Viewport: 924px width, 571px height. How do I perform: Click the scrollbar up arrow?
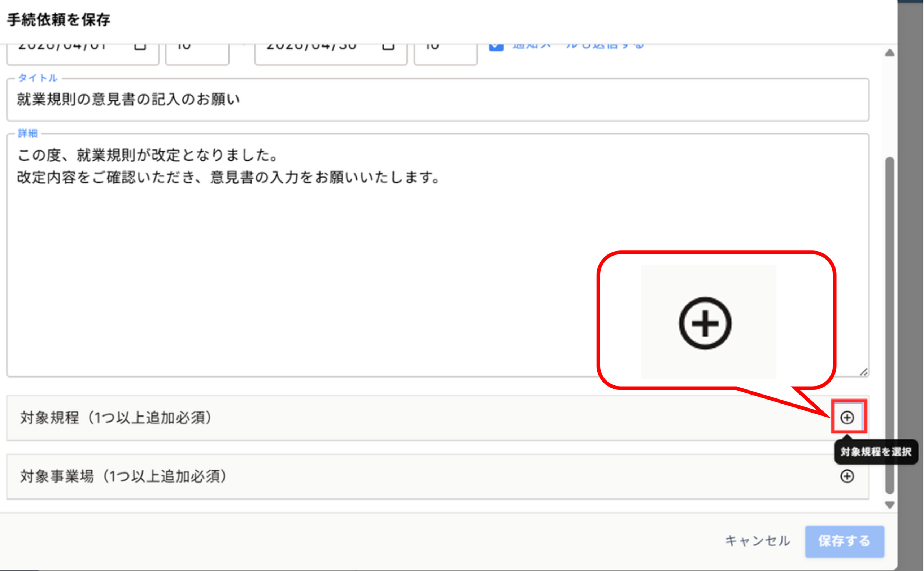tap(890, 52)
